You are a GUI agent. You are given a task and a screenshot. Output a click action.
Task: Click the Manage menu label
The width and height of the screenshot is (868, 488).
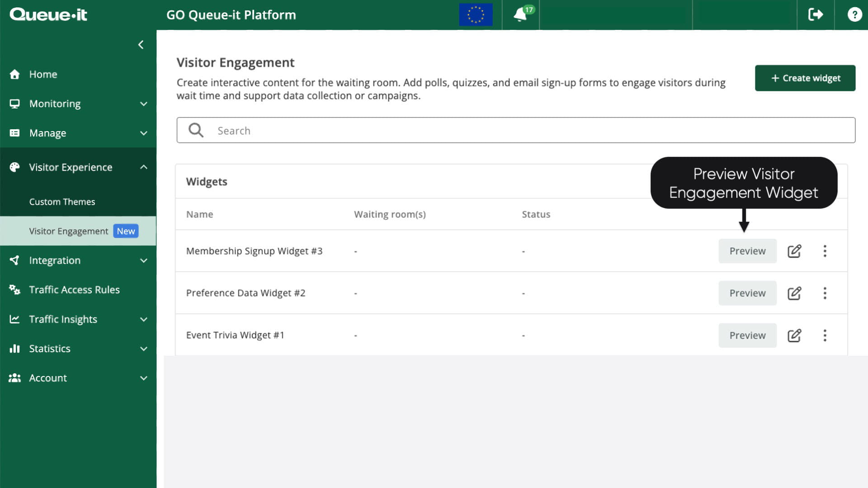coord(47,133)
